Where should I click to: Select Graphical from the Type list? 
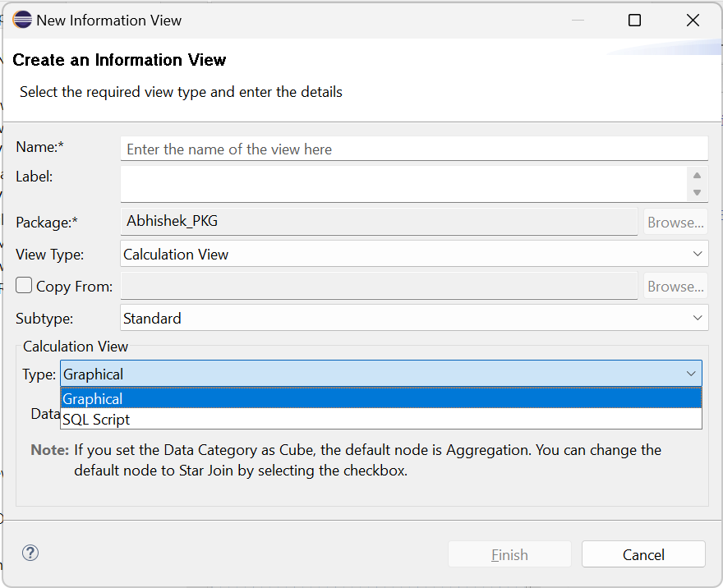tap(380, 399)
